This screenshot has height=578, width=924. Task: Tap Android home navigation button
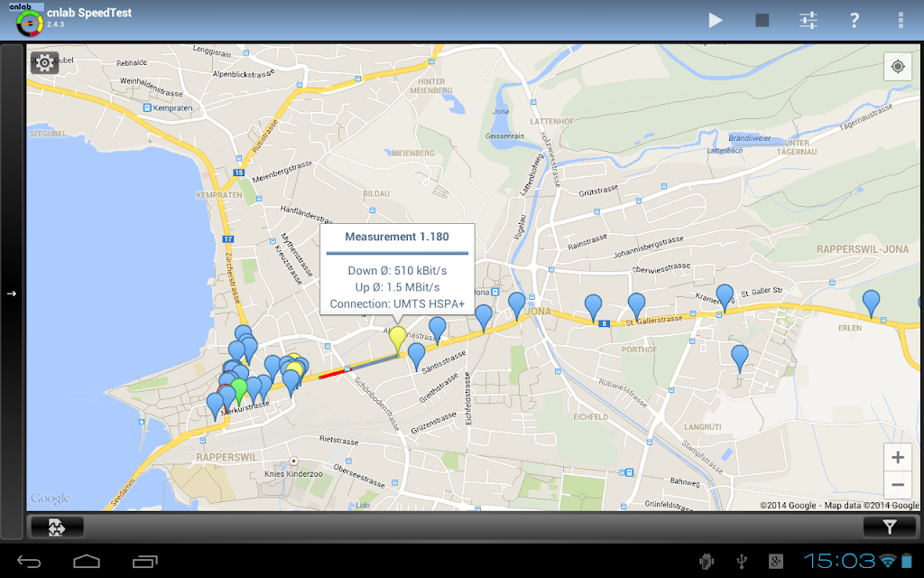pos(87,561)
